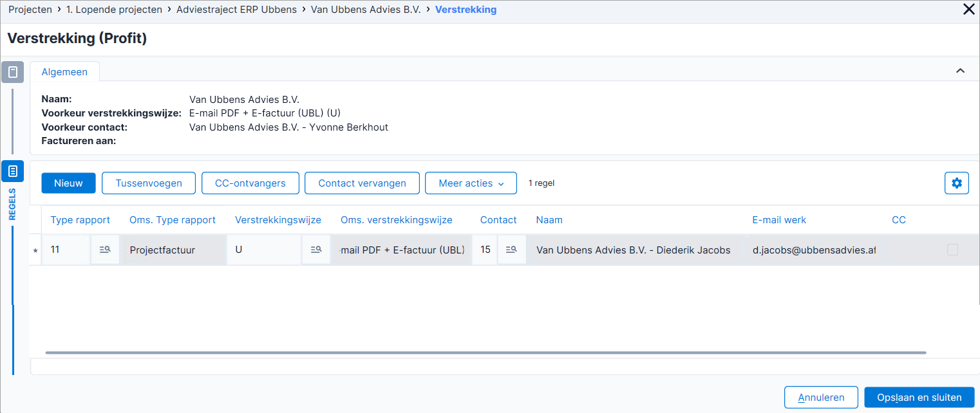Open the Algemeen tab
Image resolution: width=980 pixels, height=413 pixels.
64,72
